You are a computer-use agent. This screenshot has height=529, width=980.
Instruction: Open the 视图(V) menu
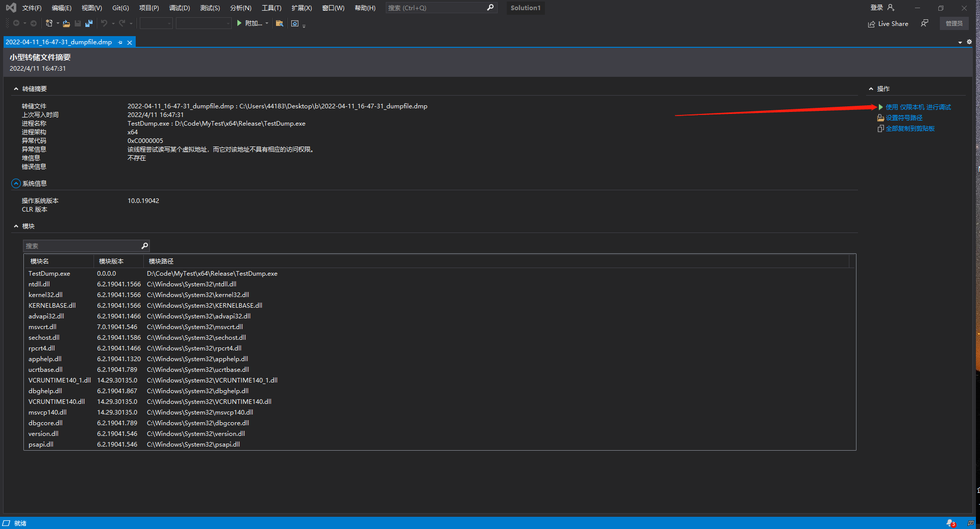point(92,8)
